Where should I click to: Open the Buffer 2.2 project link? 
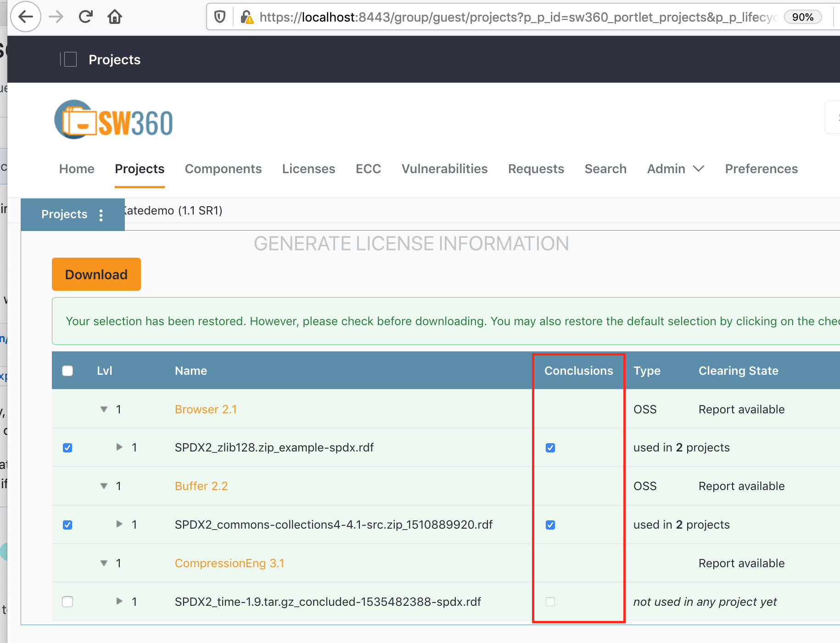201,485
